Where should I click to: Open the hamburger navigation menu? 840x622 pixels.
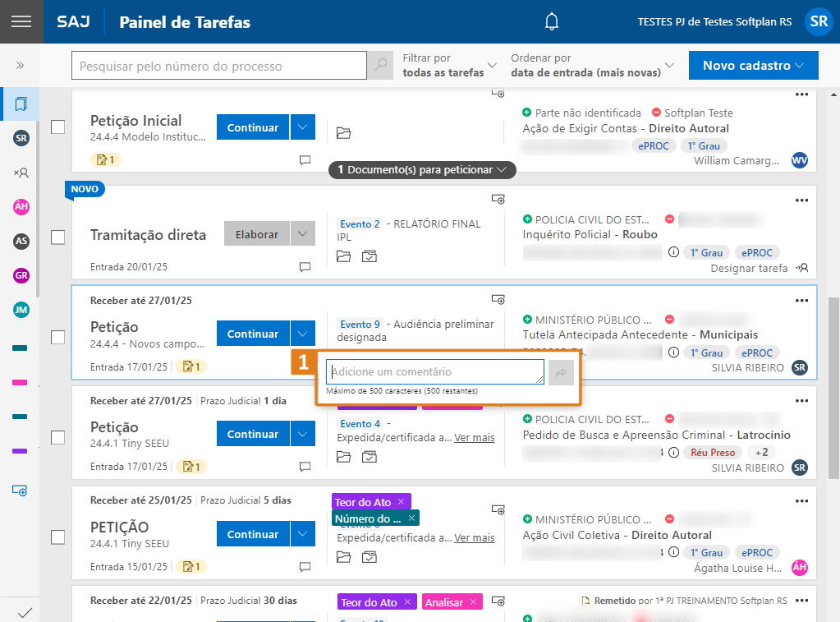coord(21,21)
